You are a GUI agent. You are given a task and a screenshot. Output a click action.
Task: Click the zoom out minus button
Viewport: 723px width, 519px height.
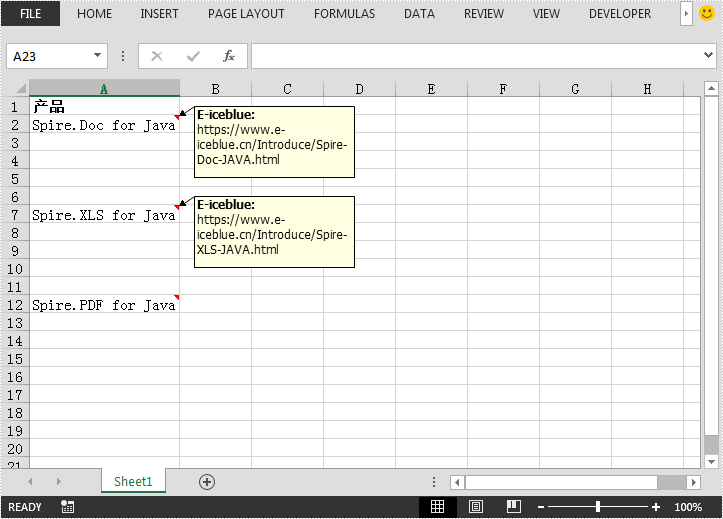click(x=541, y=507)
